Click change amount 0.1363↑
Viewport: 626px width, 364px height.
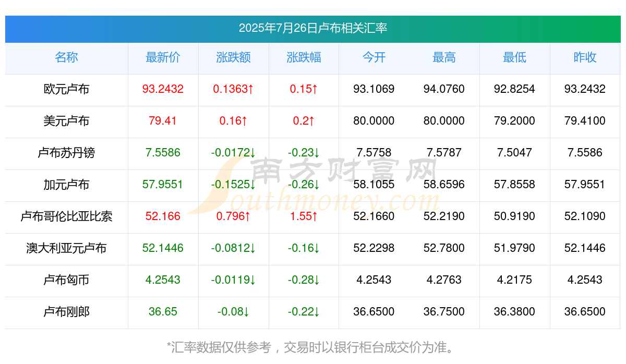click(x=233, y=89)
